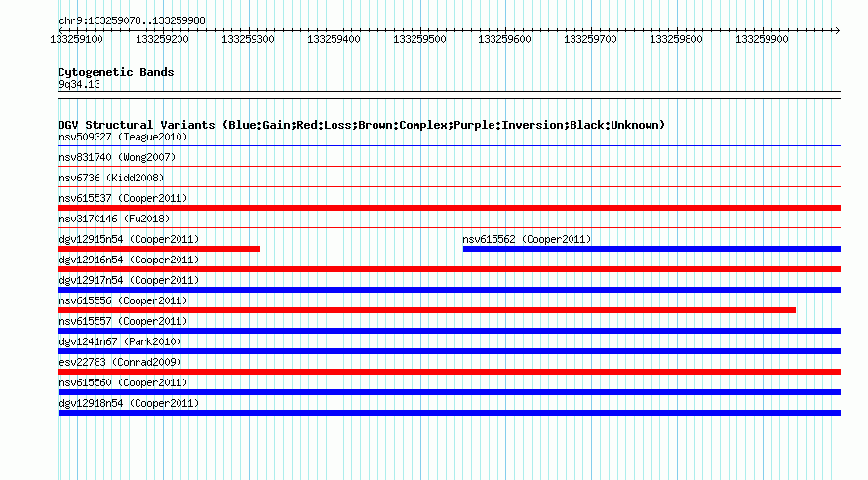868x480 pixels.
Task: Click the thin red line under nsv3170146
Action: 449,228
